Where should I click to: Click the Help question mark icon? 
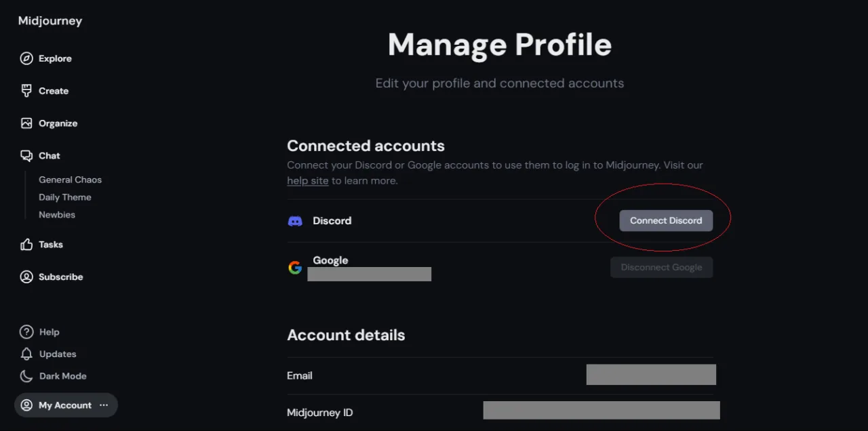coord(26,332)
